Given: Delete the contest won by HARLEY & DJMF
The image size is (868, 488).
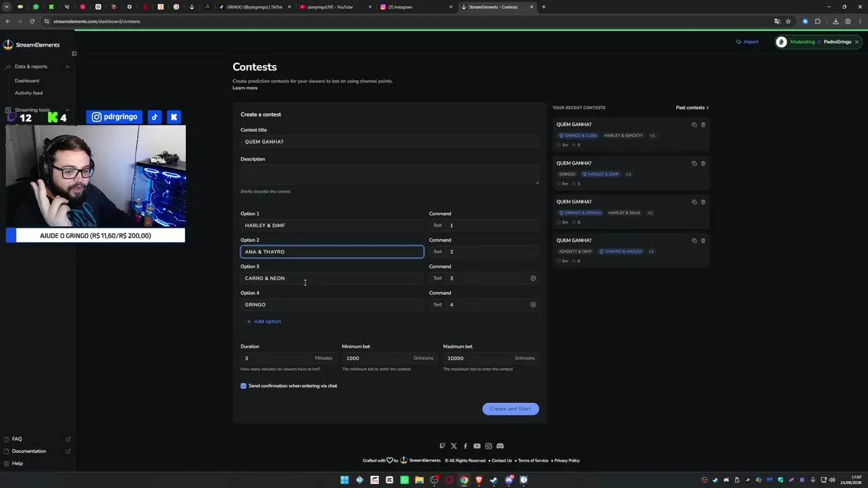Looking at the screenshot, I should coord(703,163).
